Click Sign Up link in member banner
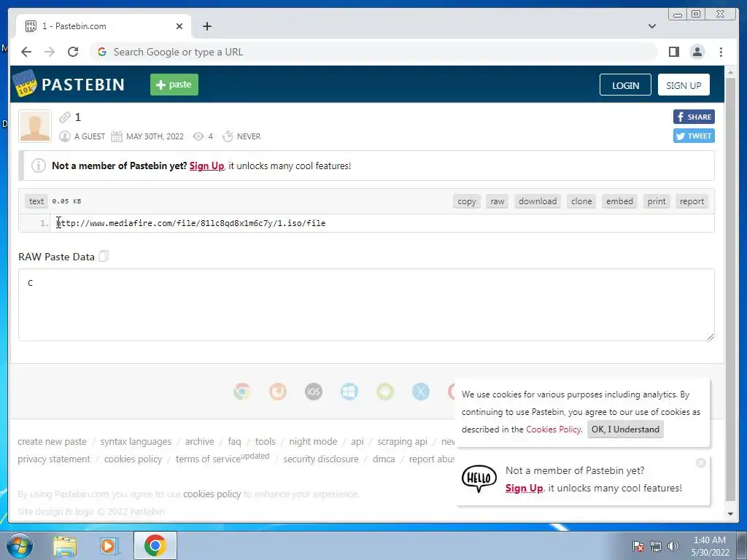This screenshot has height=560, width=747. [206, 166]
